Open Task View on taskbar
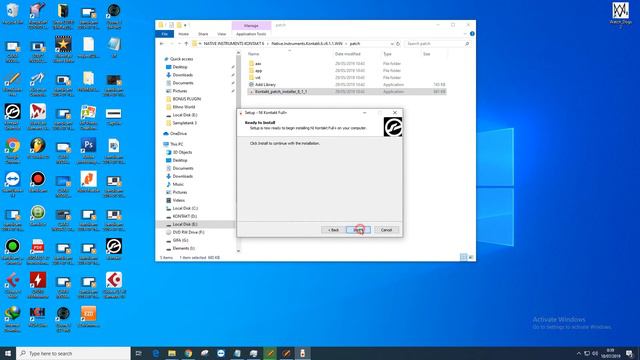Image resolution: width=640 pixels, height=360 pixels. pos(138,353)
